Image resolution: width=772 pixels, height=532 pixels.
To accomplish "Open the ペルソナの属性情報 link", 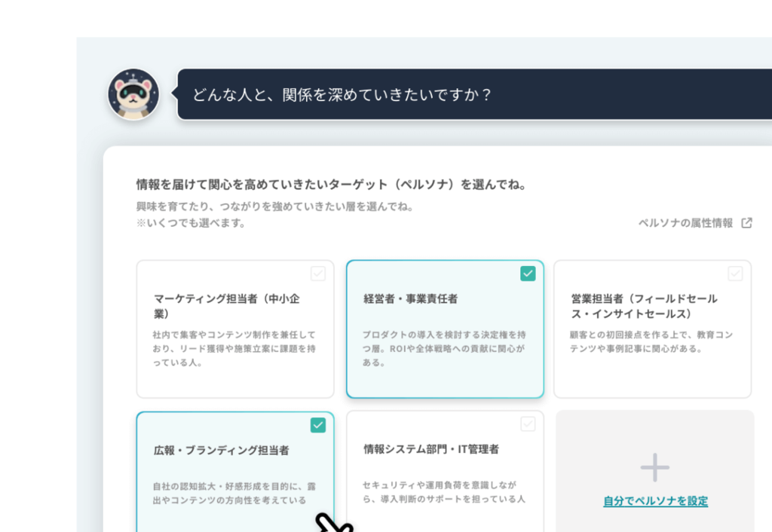I will 685,223.
